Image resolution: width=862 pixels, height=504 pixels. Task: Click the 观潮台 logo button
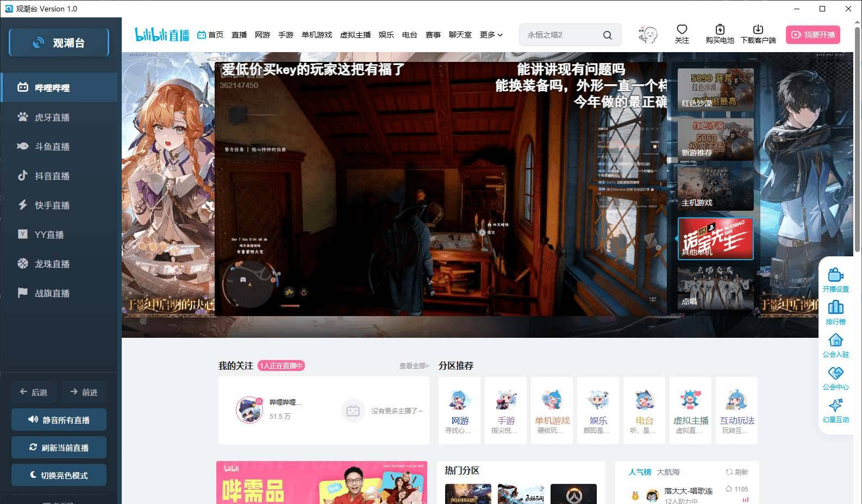[59, 42]
